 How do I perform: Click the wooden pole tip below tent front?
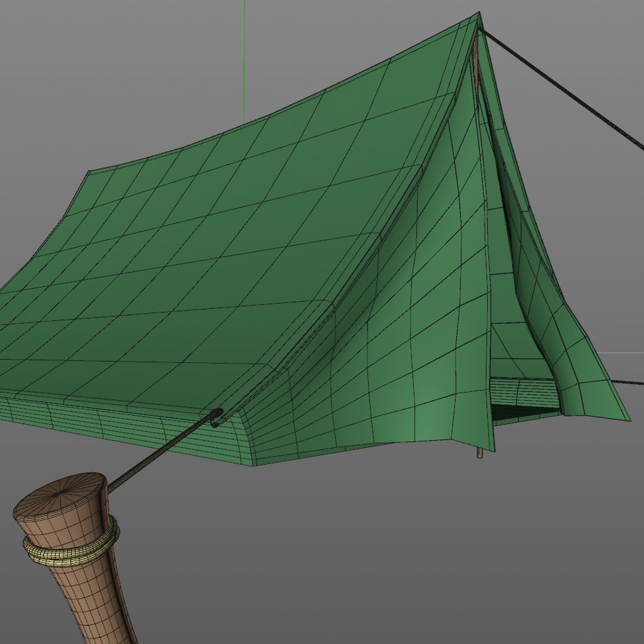point(479,453)
